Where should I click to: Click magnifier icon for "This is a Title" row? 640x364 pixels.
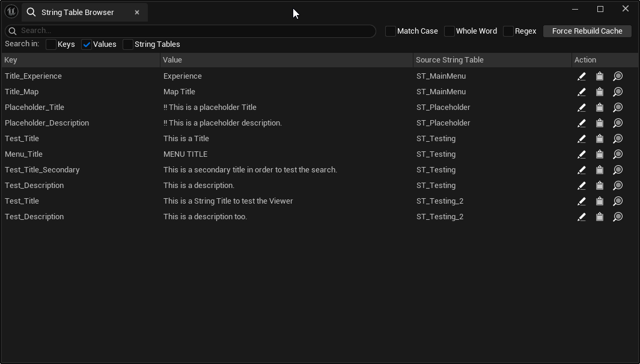[x=618, y=139]
